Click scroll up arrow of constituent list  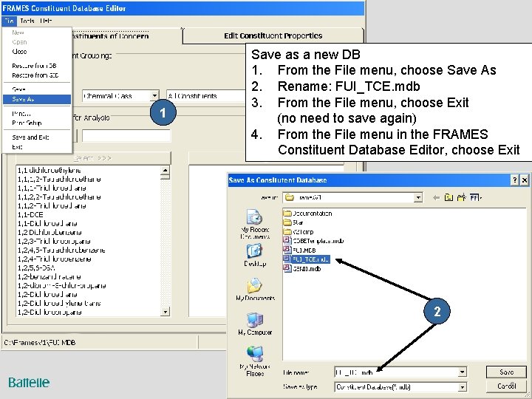165,170
